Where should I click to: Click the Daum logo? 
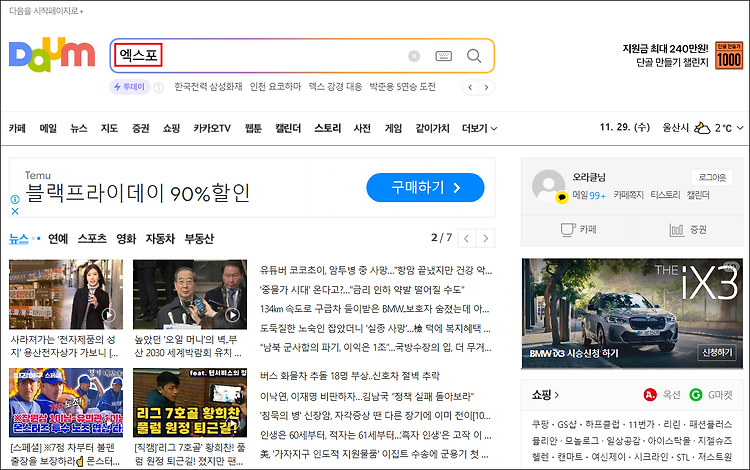pyautogui.click(x=52, y=55)
